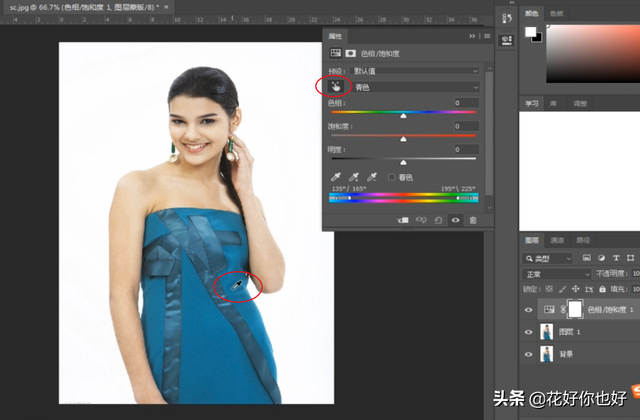Switch to the 学习 Learn tab
This screenshot has width=640, height=420.
click(x=531, y=104)
